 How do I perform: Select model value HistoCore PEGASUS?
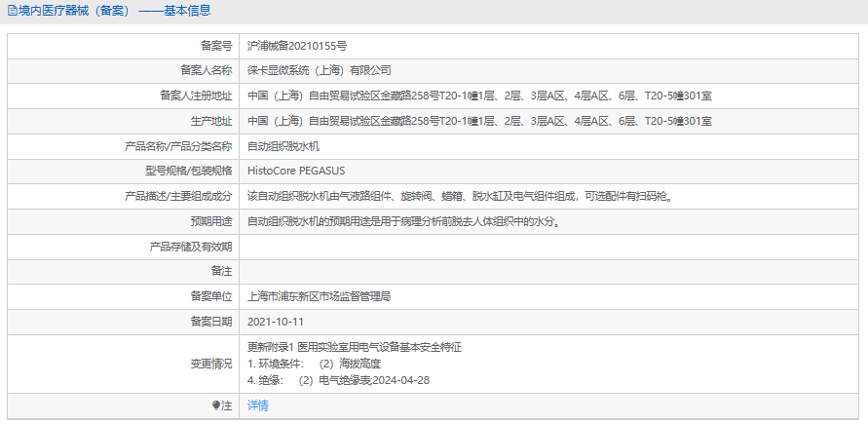296,172
